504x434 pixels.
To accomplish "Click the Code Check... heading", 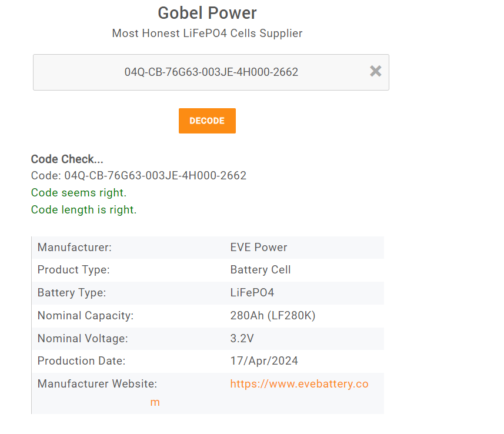I will coord(67,159).
